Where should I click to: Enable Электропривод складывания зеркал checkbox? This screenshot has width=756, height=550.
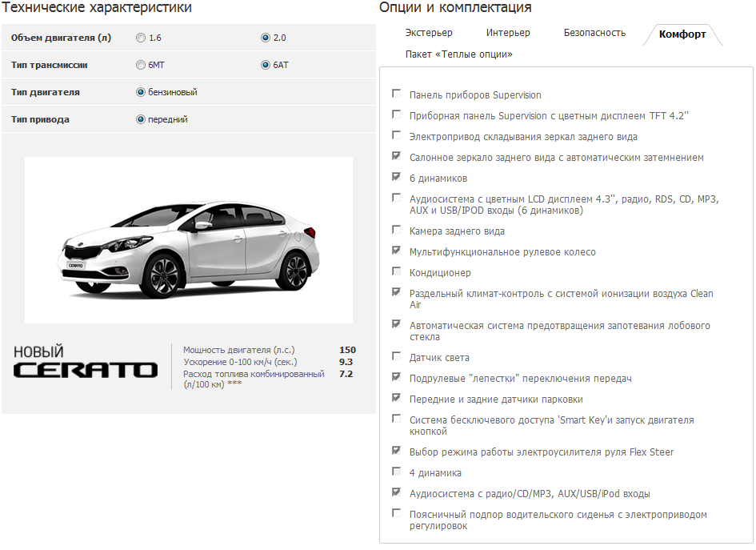[396, 135]
